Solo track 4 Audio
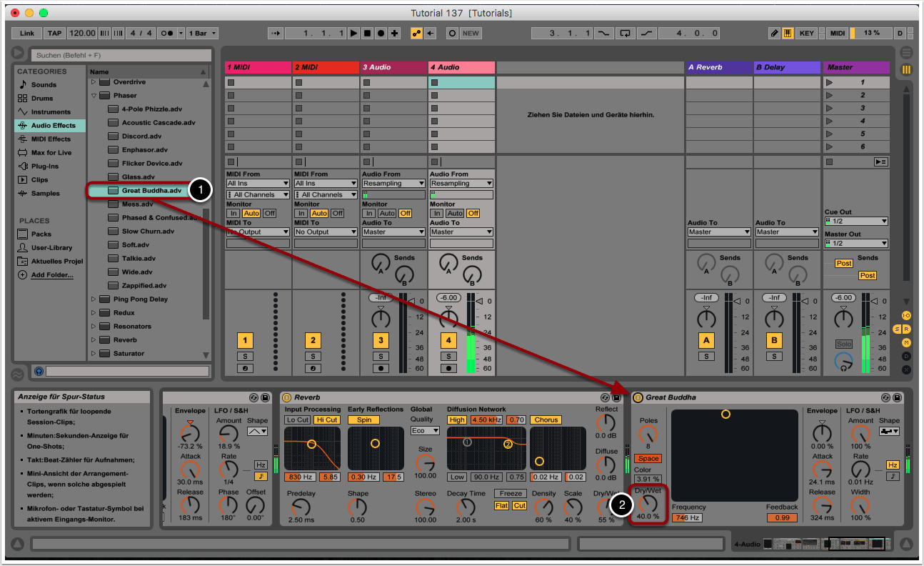The width and height of the screenshot is (924, 566). 448,356
